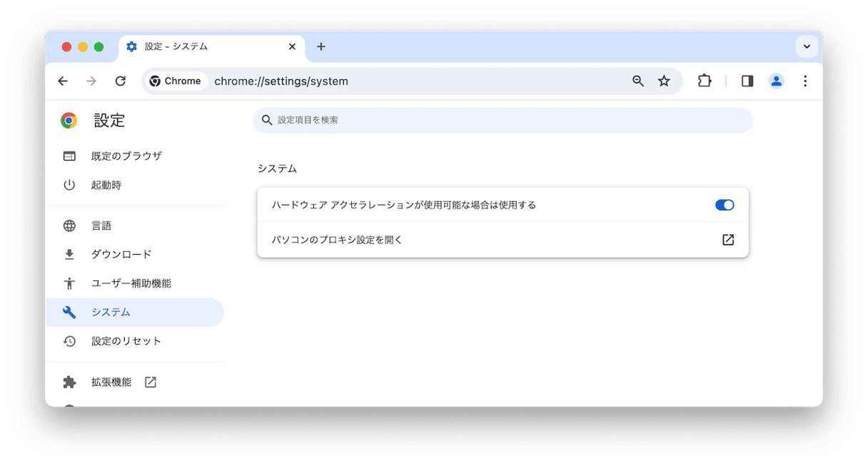868x466 pixels.
Task: Expand the tab search chevron dropdown
Action: point(807,46)
